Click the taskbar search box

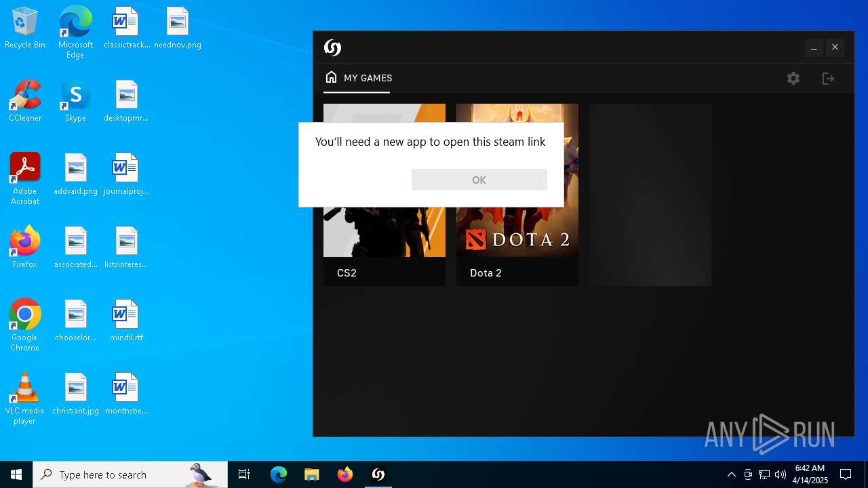pyautogui.click(x=130, y=474)
